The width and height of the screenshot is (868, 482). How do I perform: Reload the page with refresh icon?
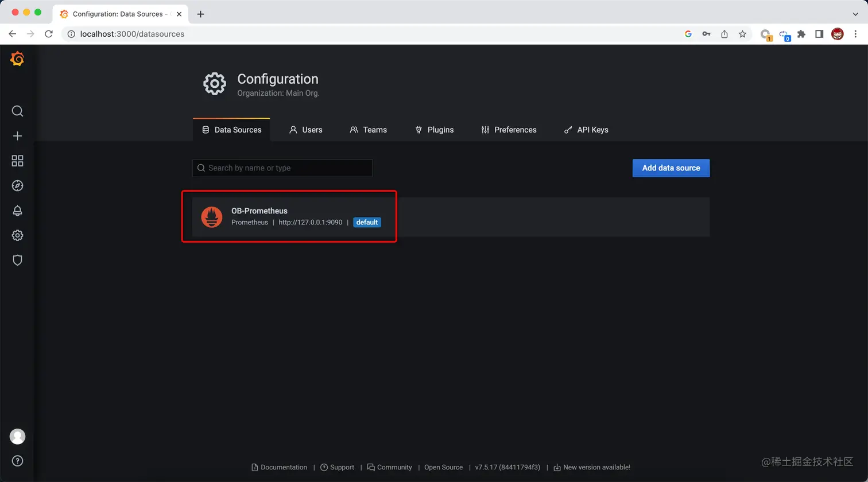point(49,34)
